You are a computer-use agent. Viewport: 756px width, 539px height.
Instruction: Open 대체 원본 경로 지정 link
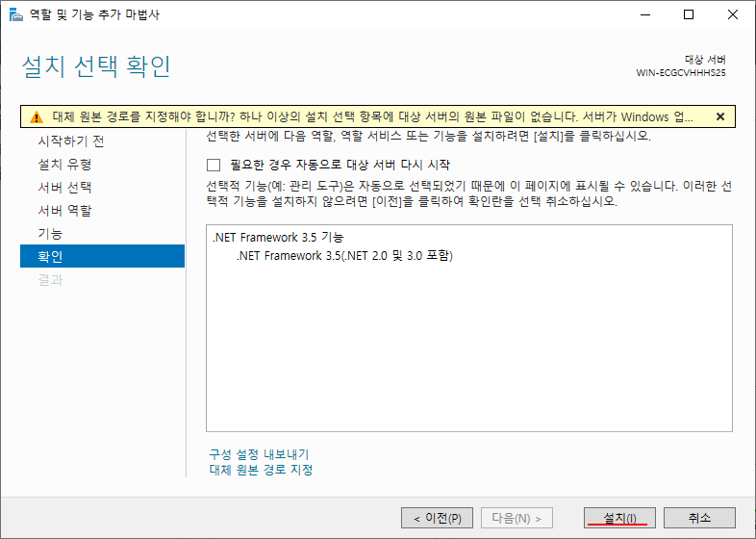(261, 470)
